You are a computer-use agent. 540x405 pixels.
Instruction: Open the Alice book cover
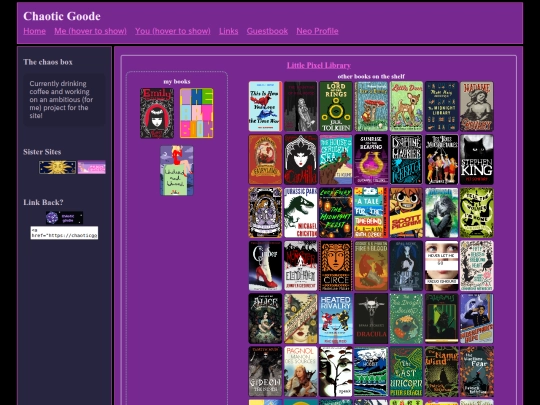(x=266, y=319)
